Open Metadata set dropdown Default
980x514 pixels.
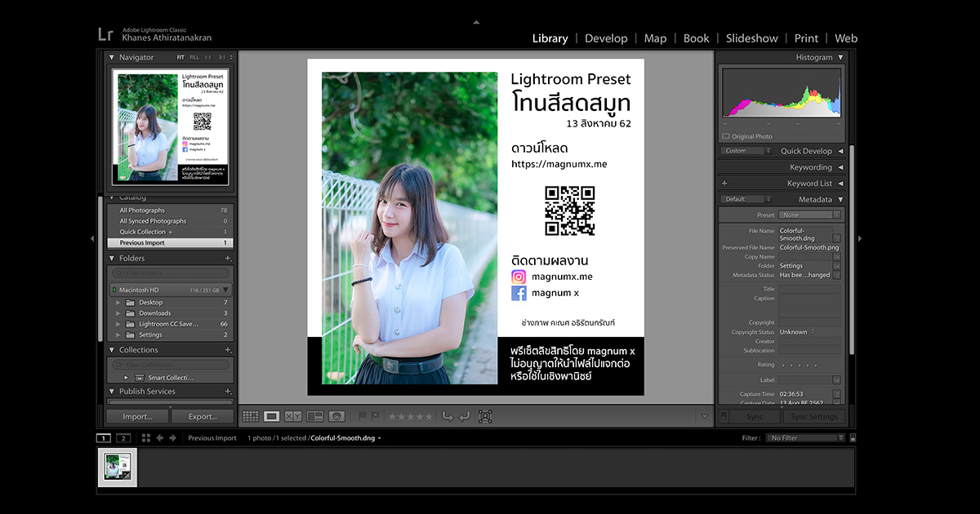[x=746, y=199]
